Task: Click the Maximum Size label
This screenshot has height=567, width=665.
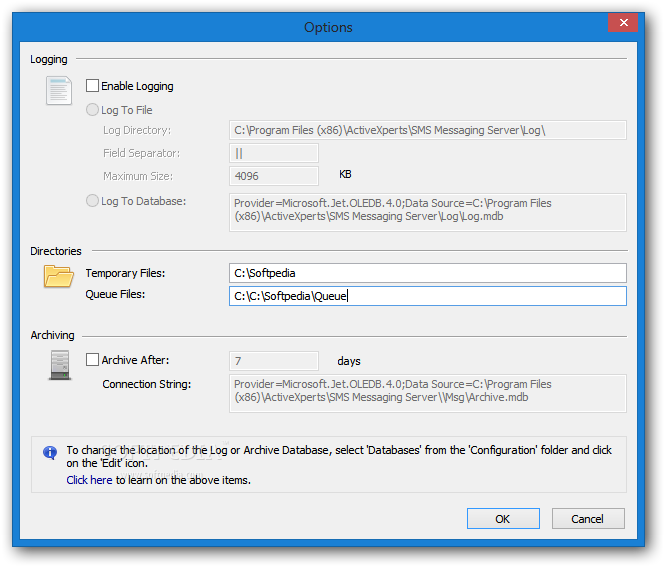Action: [138, 176]
